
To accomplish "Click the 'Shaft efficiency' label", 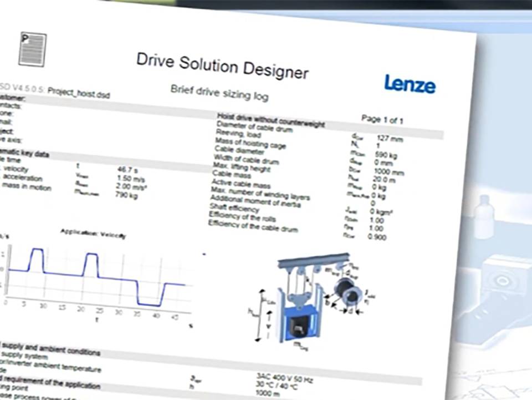I will coord(234,207).
